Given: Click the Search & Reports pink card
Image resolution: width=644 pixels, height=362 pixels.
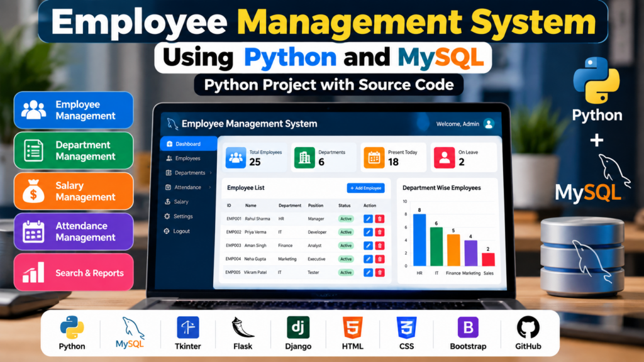Looking at the screenshot, I should pyautogui.click(x=74, y=272).
